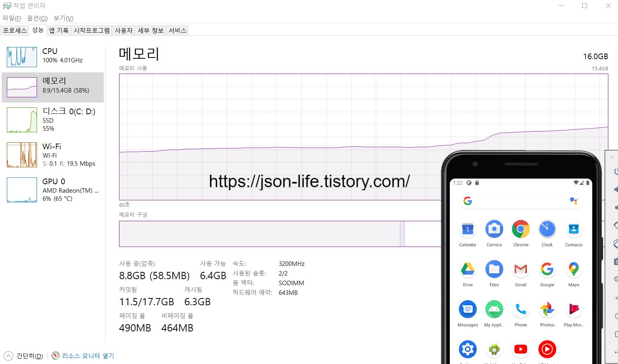
Task: Open the 시작프로그램 tab
Action: pyautogui.click(x=92, y=31)
